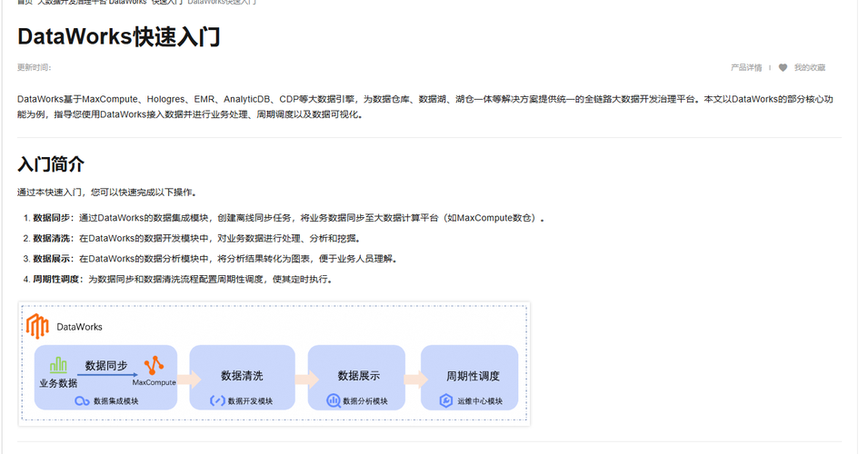The width and height of the screenshot is (868, 454).
Task: Click the 数据开发模块 label
Action: click(250, 401)
